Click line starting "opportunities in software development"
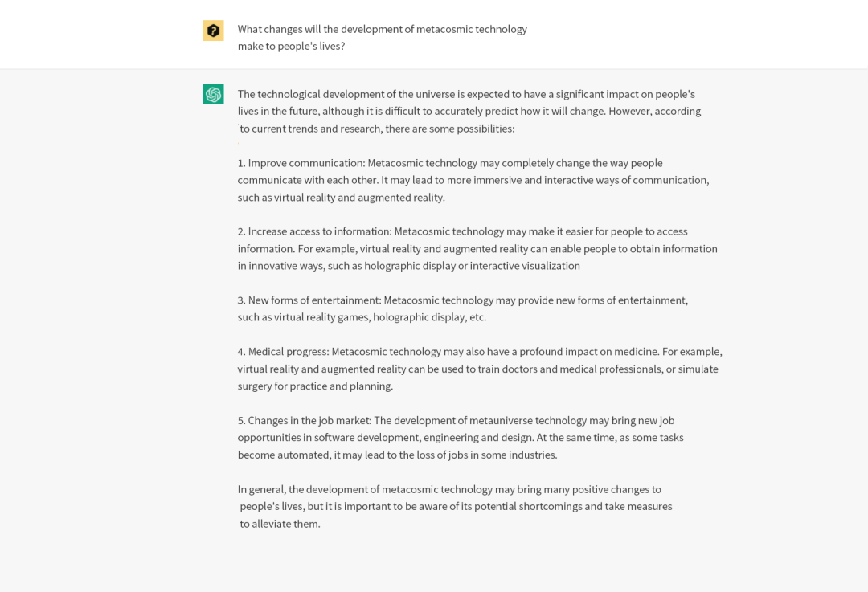The image size is (868, 592). point(461,438)
